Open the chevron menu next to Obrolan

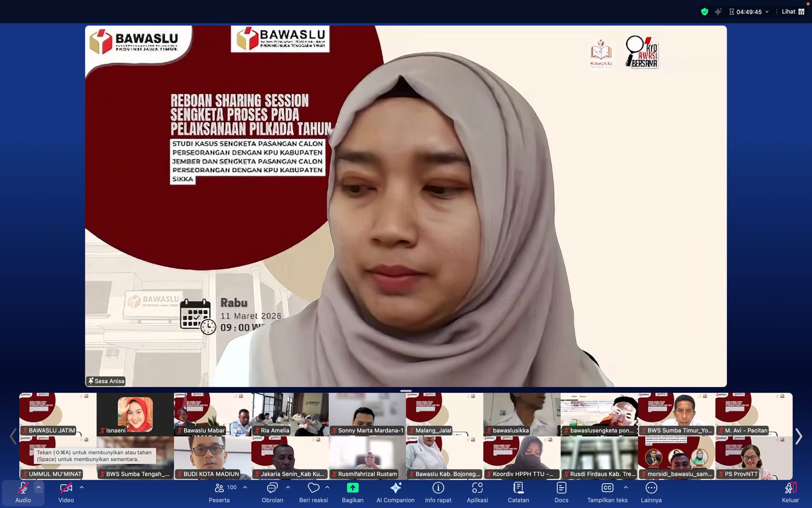(288, 487)
